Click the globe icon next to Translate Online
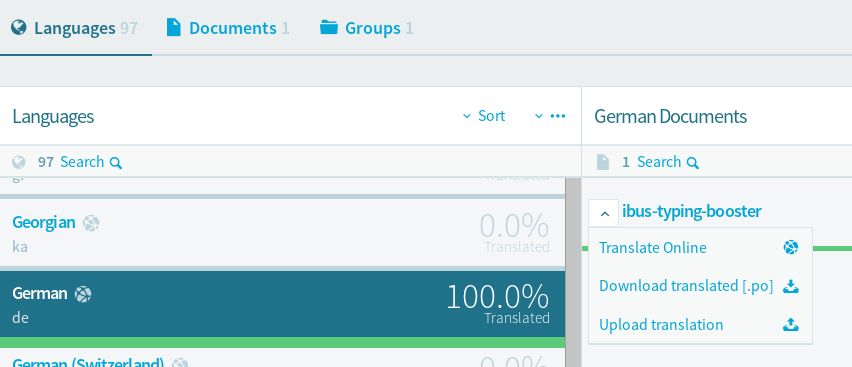 coord(791,248)
